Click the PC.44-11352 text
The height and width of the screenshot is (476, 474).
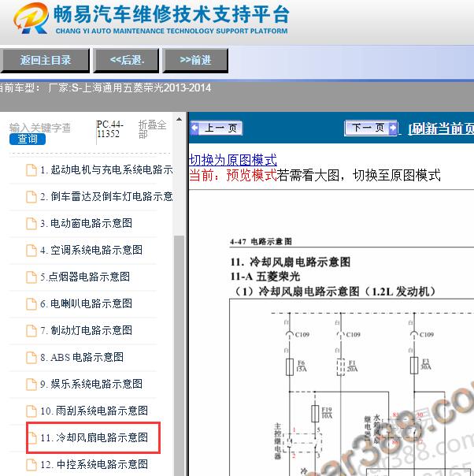pyautogui.click(x=109, y=129)
